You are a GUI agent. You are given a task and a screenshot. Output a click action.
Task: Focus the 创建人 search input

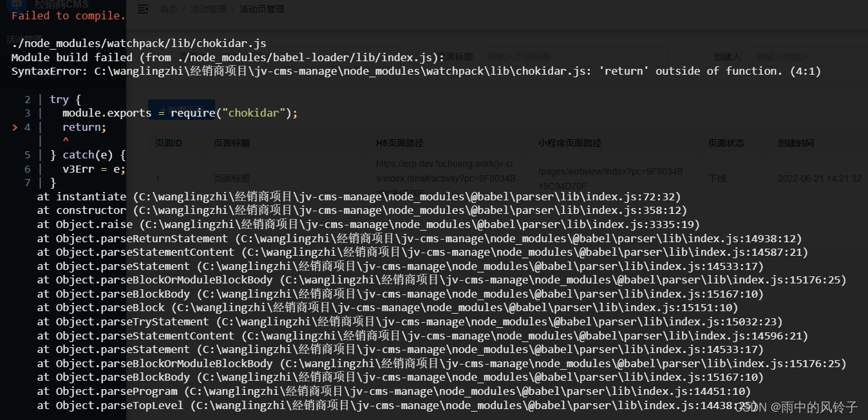807,57
